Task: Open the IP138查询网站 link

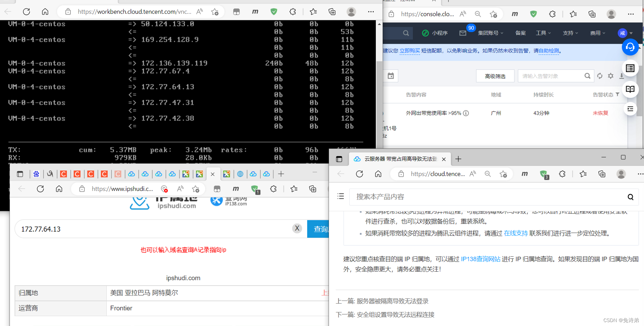Action: (x=480, y=259)
